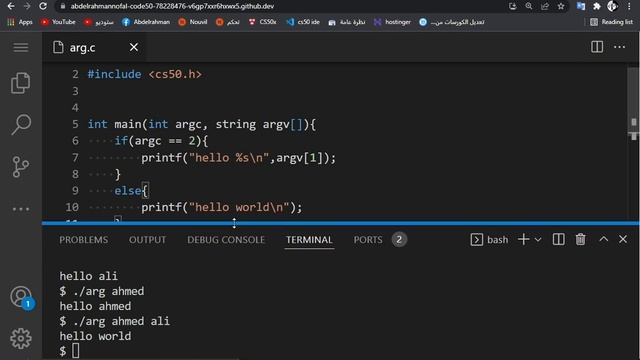
Task: Click the browser address bar URL
Action: pyautogui.click(x=172, y=6)
